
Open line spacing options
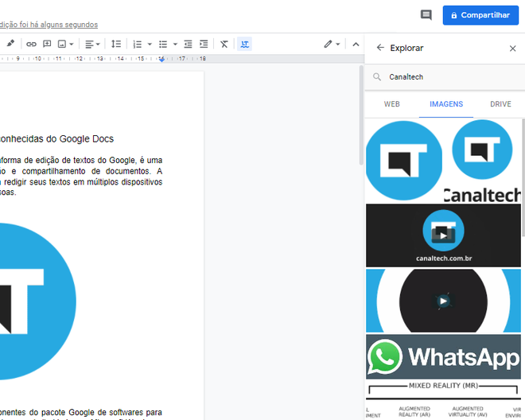[x=116, y=44]
